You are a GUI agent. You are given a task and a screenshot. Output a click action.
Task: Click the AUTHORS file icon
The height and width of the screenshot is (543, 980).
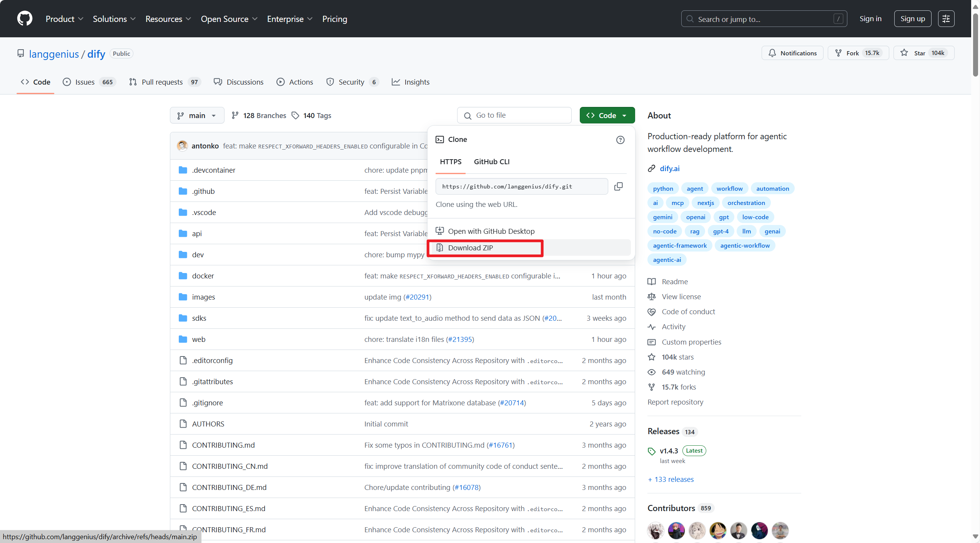pyautogui.click(x=183, y=424)
